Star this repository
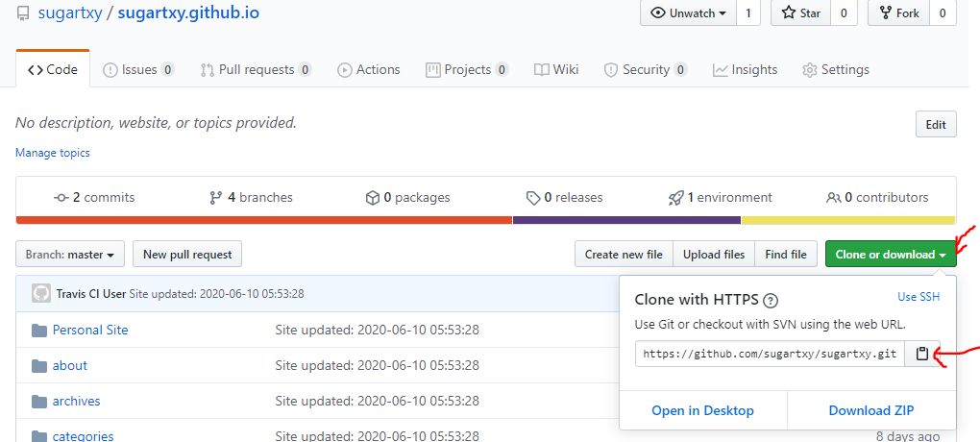 (801, 13)
